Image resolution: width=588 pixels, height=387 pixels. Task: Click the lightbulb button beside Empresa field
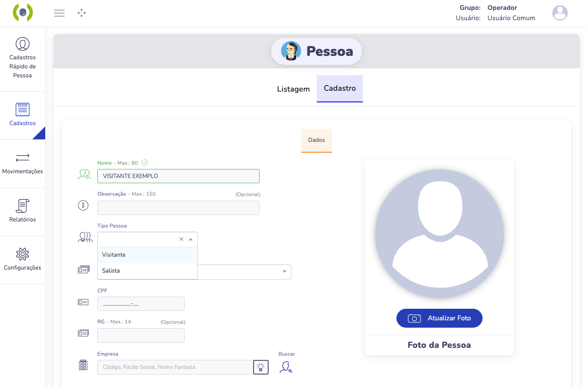[261, 367]
